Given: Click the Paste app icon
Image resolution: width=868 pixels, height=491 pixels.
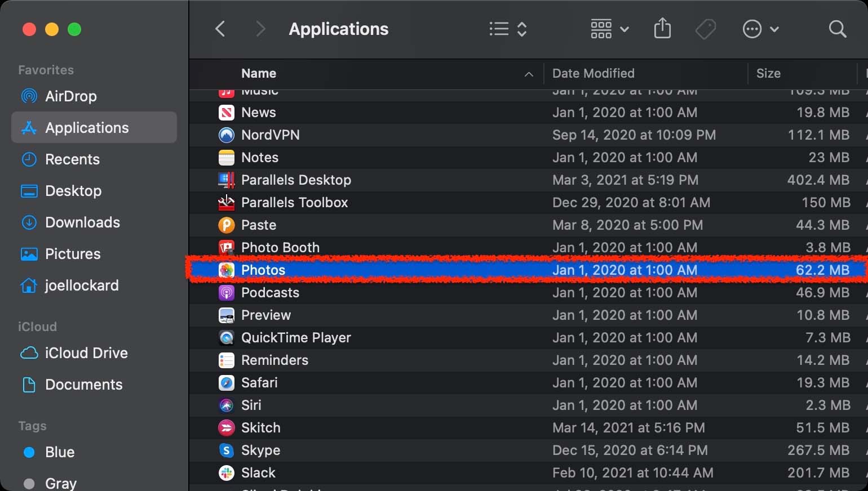Looking at the screenshot, I should coord(226,225).
